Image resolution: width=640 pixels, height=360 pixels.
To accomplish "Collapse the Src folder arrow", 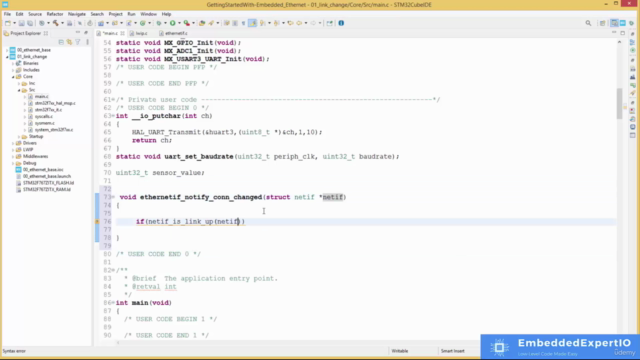I will click(x=19, y=90).
